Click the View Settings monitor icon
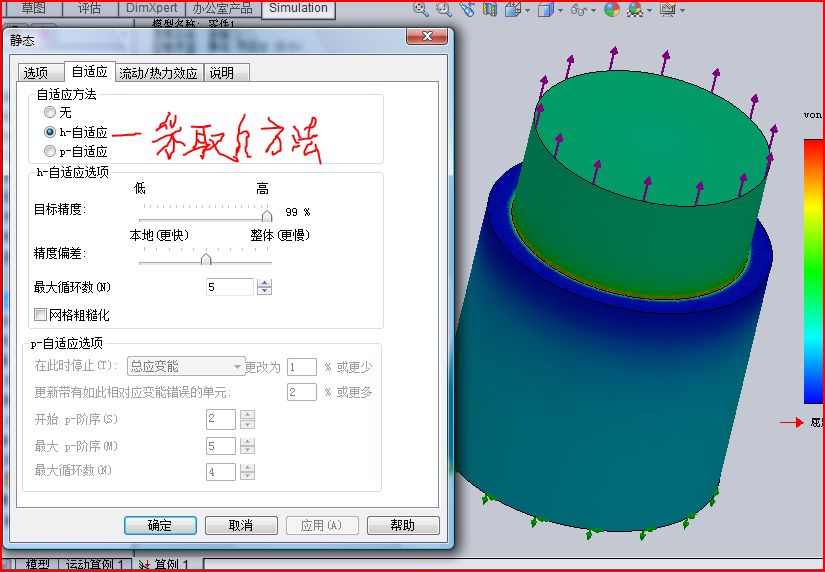Image resolution: width=825 pixels, height=572 pixels. [x=668, y=9]
